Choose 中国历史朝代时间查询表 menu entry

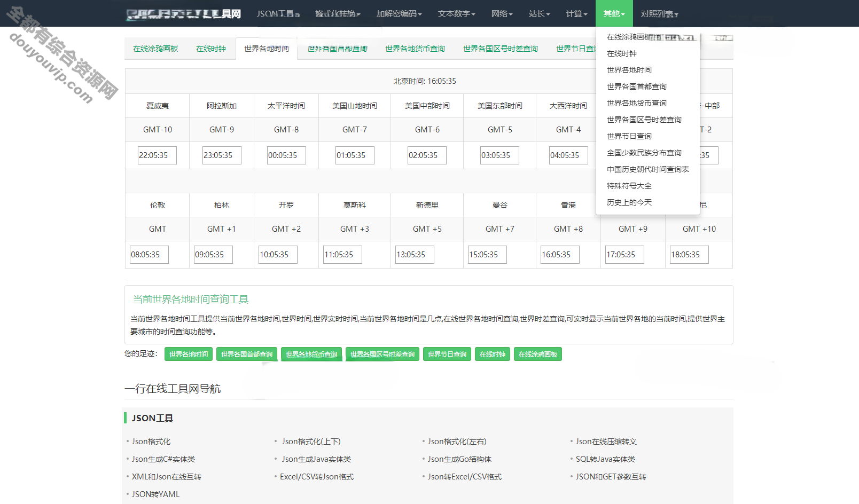(x=648, y=169)
